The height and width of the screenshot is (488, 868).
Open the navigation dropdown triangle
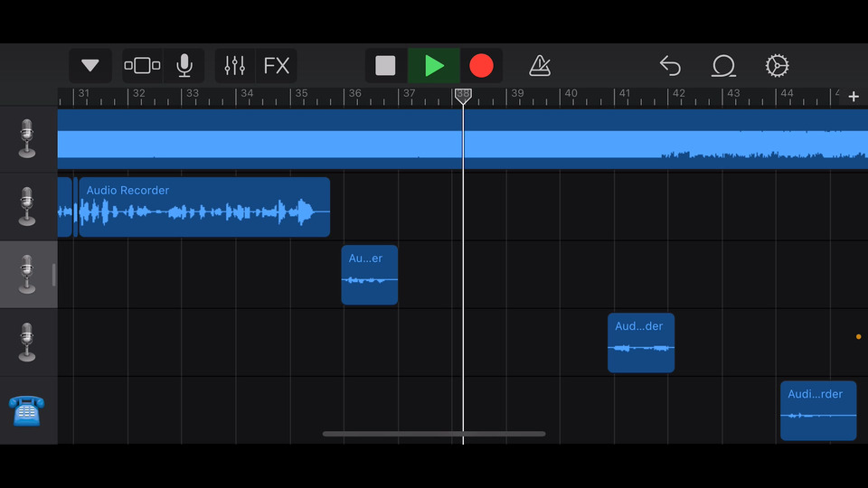click(x=90, y=66)
